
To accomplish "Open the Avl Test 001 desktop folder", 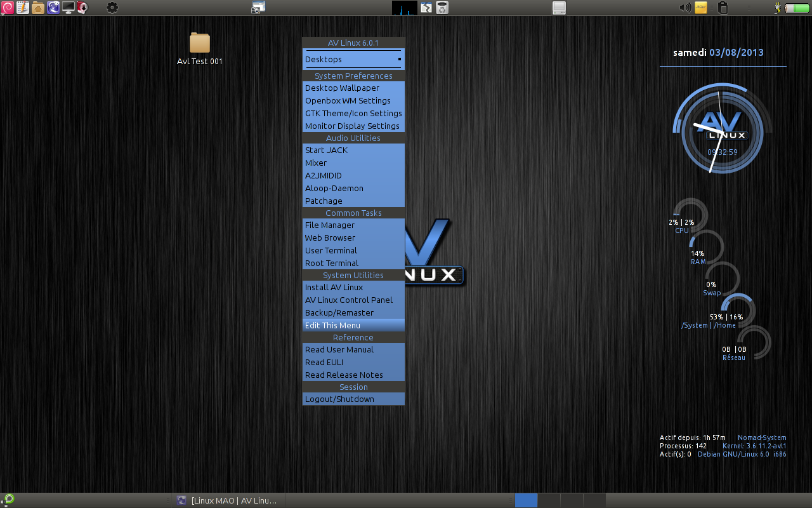I will click(200, 50).
